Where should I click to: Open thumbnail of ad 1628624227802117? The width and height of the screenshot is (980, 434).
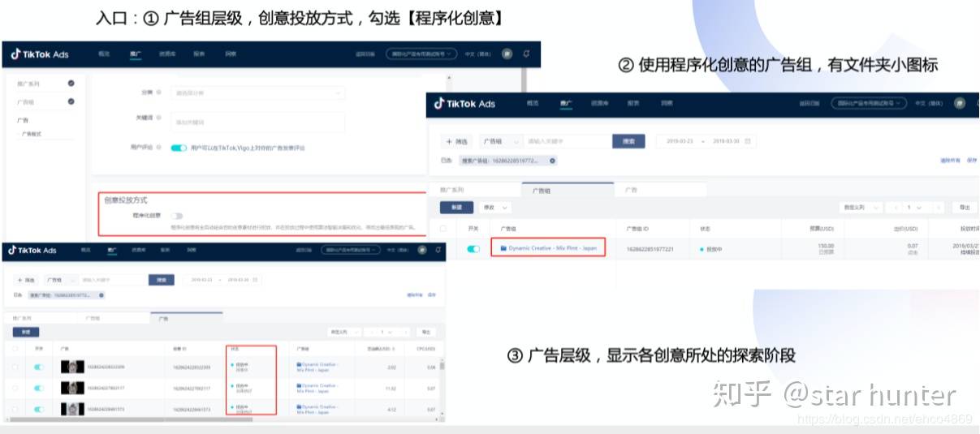[72, 388]
